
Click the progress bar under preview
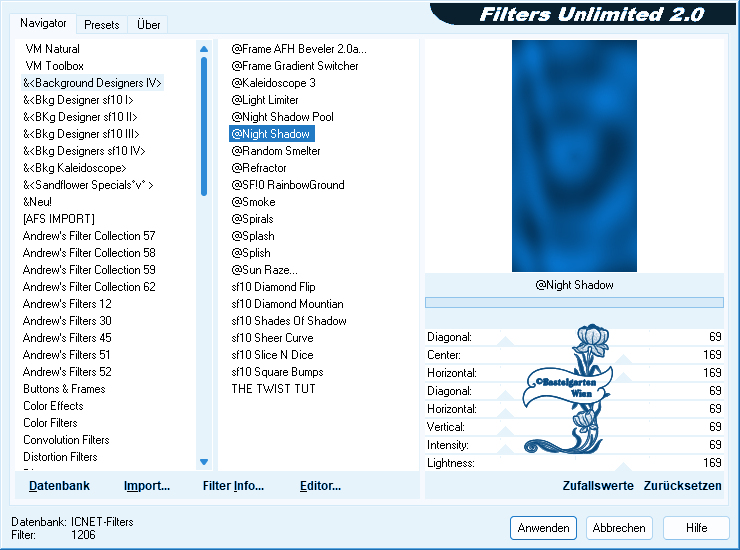[x=574, y=302]
